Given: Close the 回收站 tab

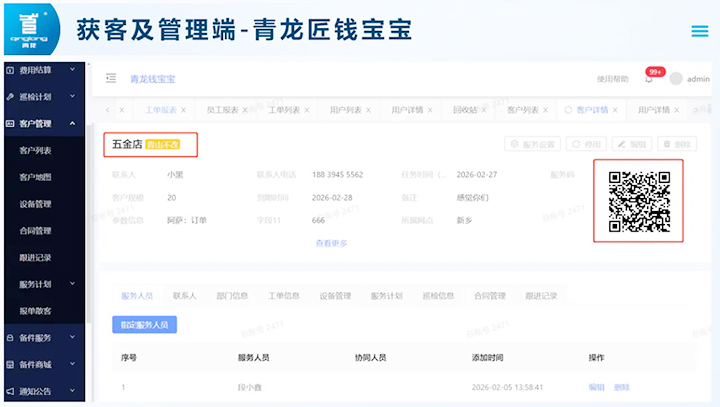Looking at the screenshot, I should click(x=484, y=110).
